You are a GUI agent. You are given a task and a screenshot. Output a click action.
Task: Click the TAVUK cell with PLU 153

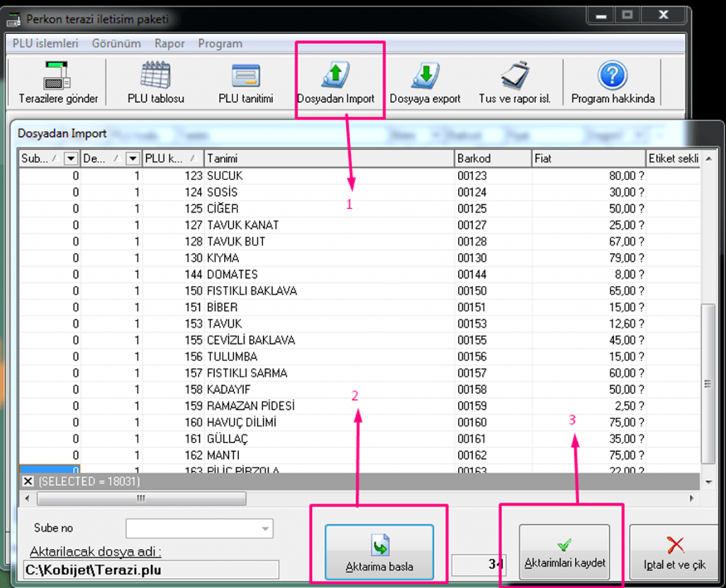pos(329,323)
